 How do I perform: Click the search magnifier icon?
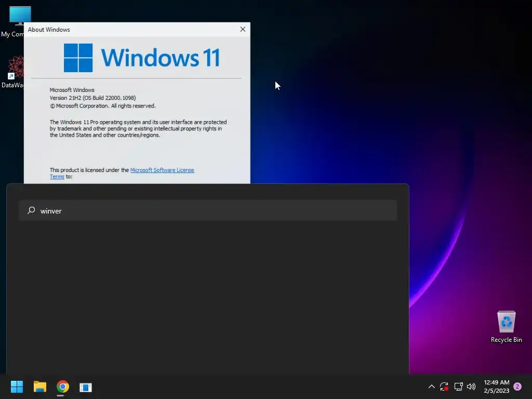click(x=31, y=210)
